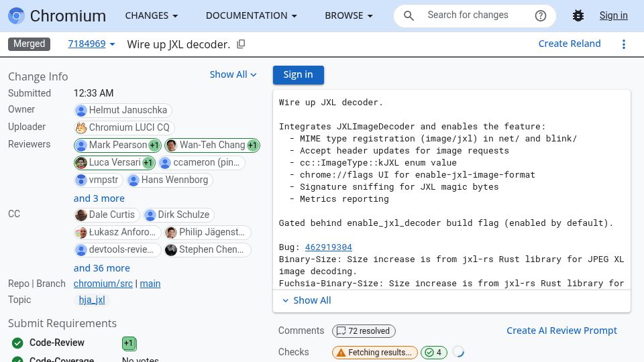Click Mark Pearson's +1 vote badge
The image size is (644, 362).
point(154,145)
